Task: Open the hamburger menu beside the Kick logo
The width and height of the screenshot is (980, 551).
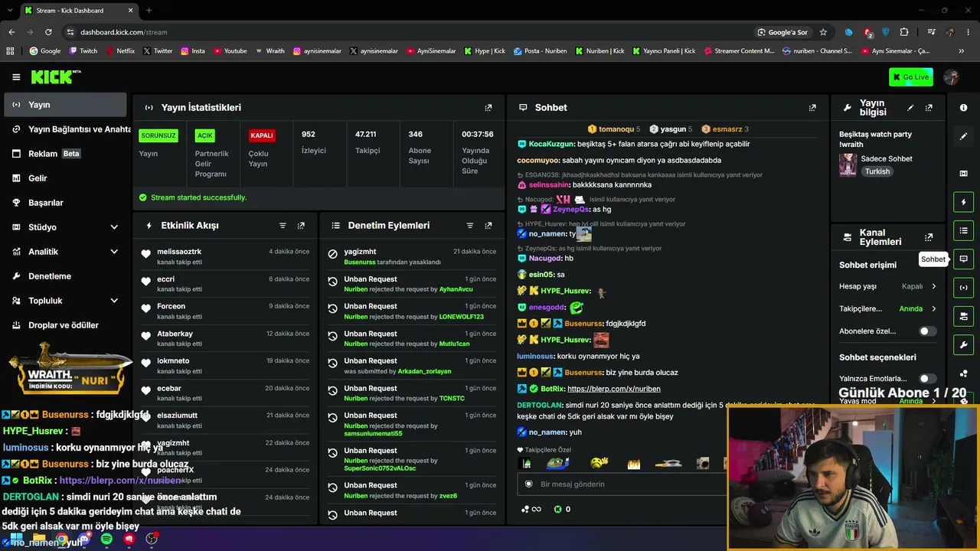Action: (16, 77)
